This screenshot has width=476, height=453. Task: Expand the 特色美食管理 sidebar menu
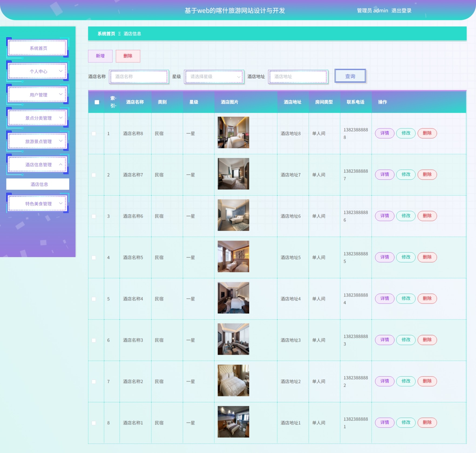pos(38,204)
